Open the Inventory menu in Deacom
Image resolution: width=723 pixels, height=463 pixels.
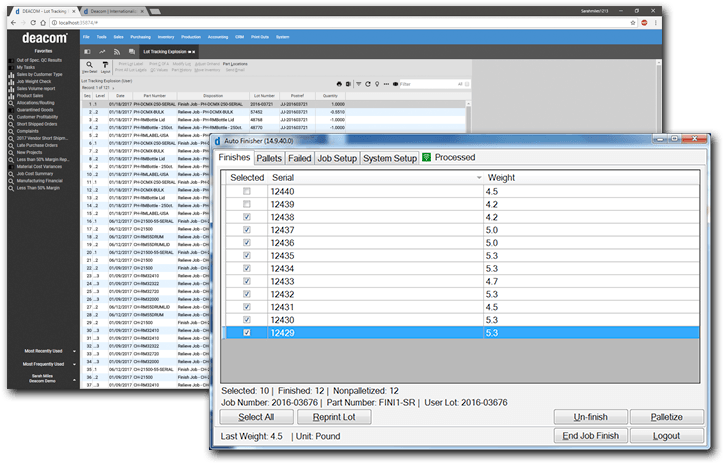(166, 37)
